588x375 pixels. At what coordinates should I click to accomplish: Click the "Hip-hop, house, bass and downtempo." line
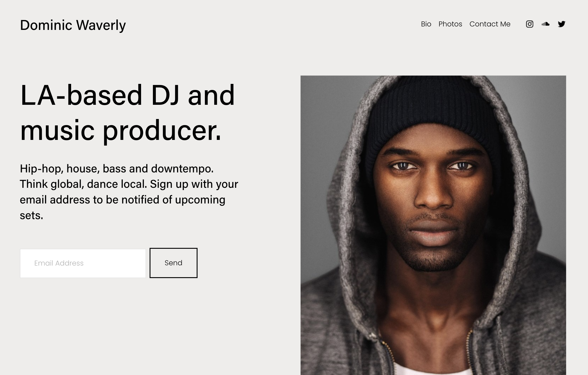117,169
